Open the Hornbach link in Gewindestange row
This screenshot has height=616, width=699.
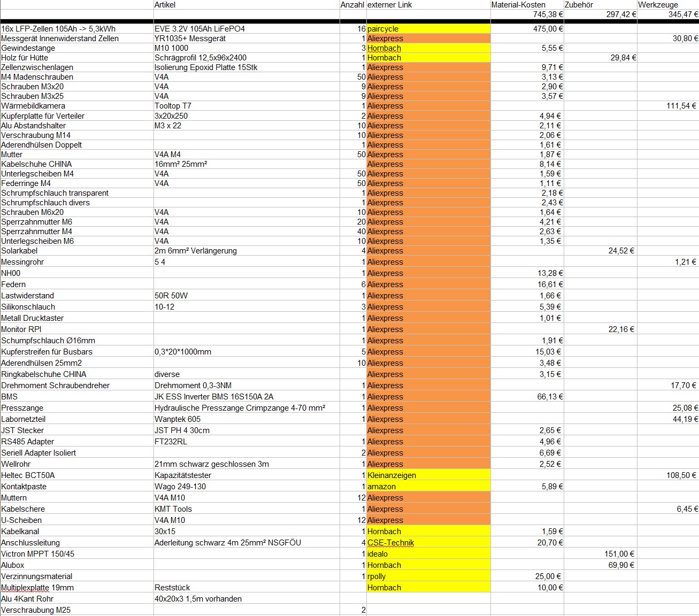point(428,48)
